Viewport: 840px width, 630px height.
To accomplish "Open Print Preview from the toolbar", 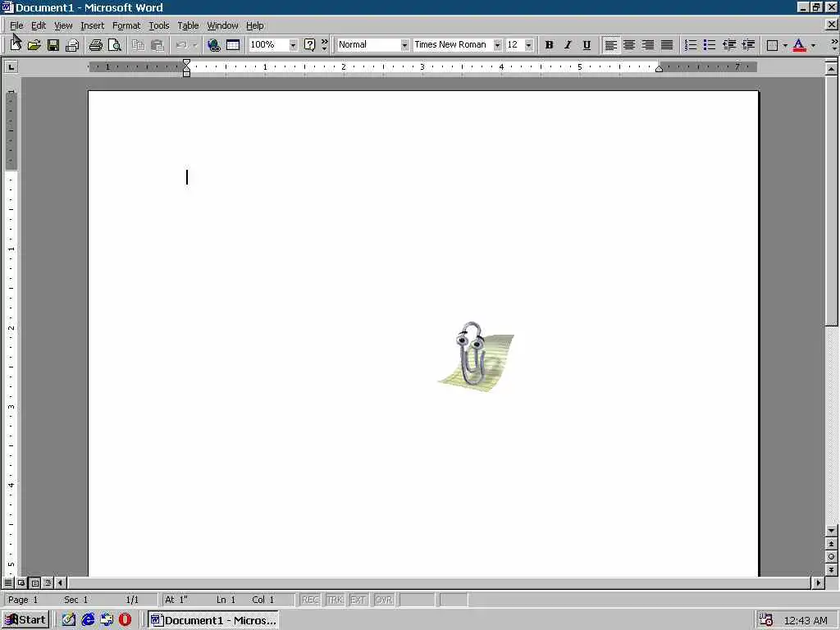I will pyautogui.click(x=115, y=45).
